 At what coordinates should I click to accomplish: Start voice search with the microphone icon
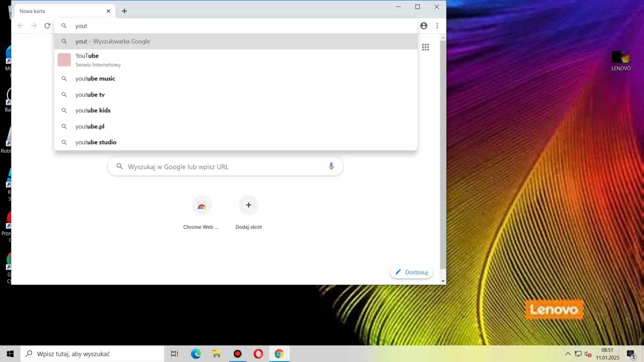pyautogui.click(x=331, y=167)
